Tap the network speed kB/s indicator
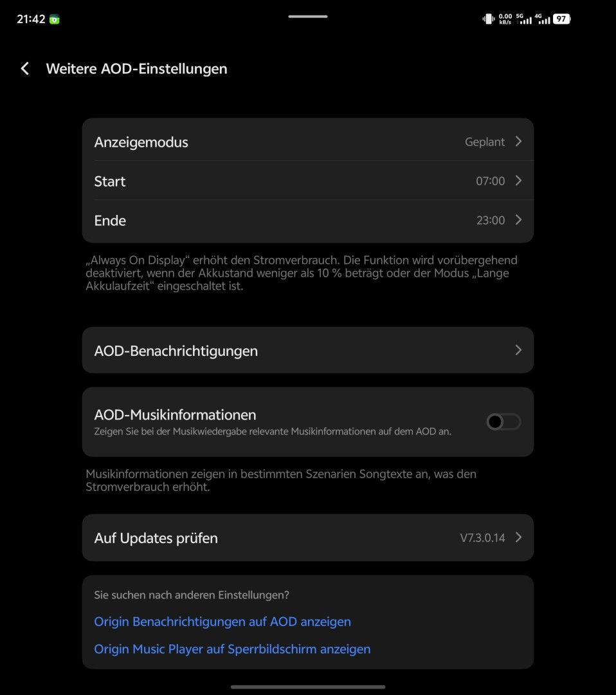 pos(505,19)
